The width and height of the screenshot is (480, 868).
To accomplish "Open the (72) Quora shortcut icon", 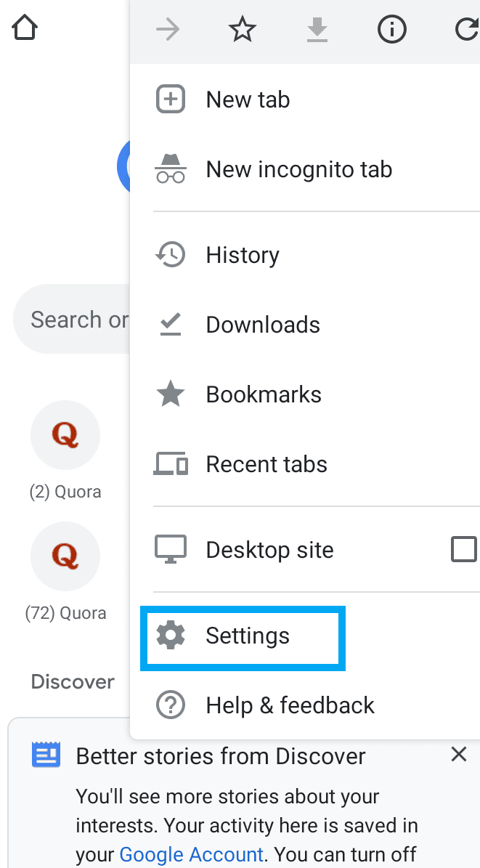I will pyautogui.click(x=65, y=556).
